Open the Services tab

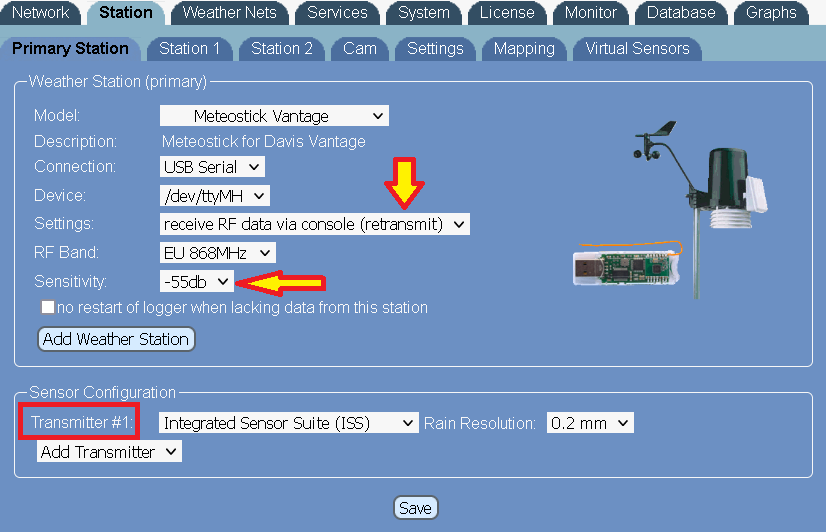pos(337,12)
